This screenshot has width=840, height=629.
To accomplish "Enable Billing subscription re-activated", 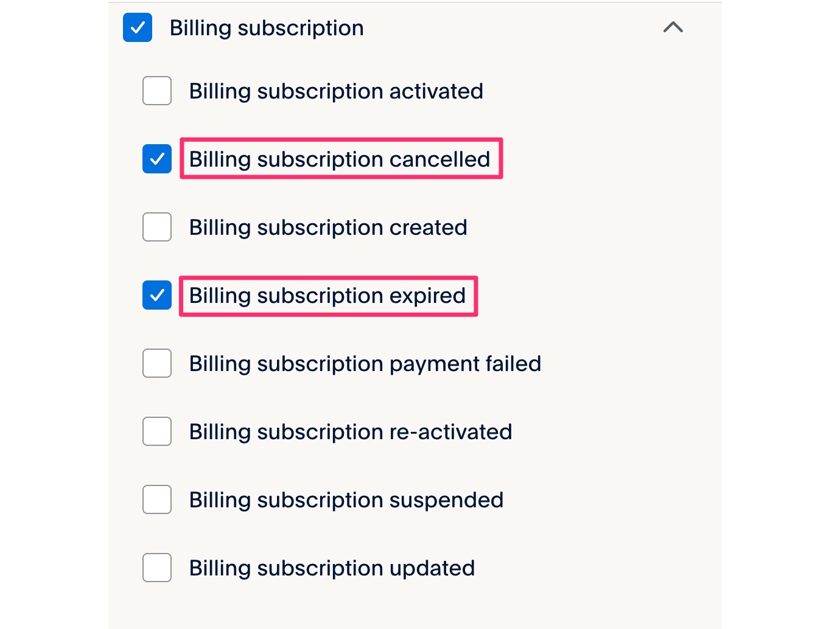I will click(156, 431).
